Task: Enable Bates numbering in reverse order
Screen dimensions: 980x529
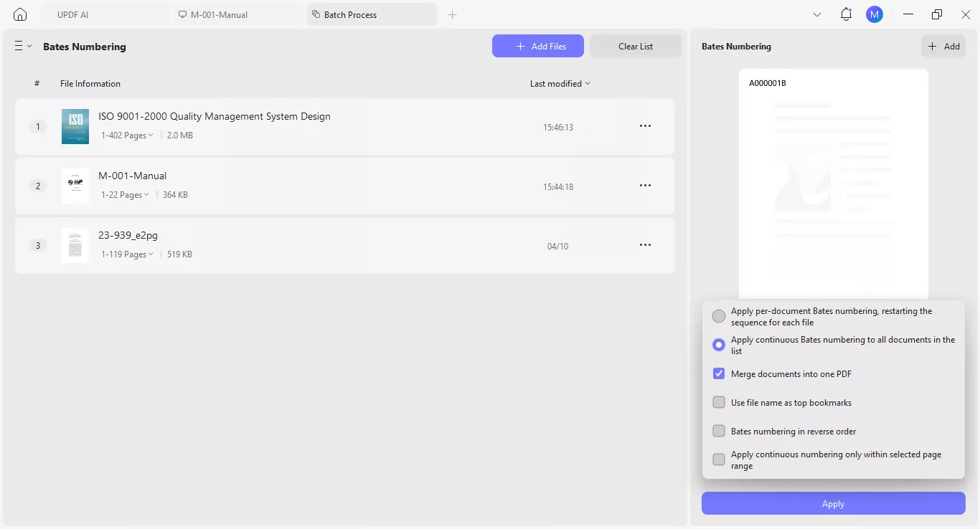Action: [719, 431]
